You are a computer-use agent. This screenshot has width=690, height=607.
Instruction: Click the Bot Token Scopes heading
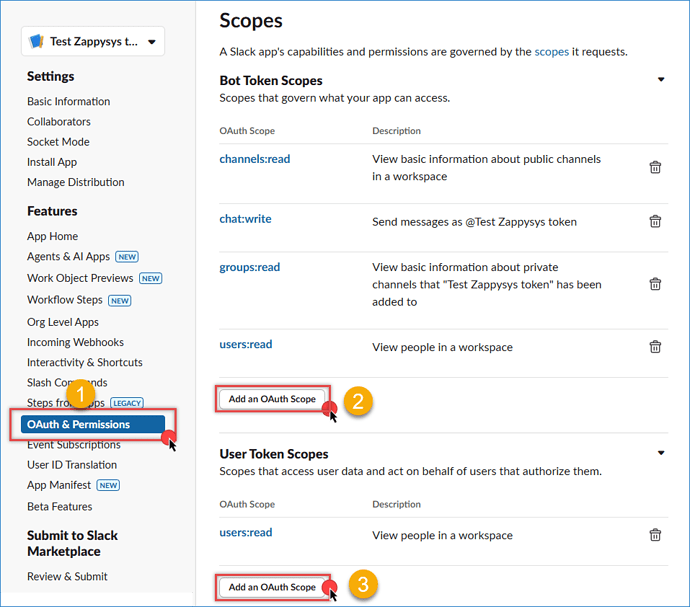pos(271,81)
